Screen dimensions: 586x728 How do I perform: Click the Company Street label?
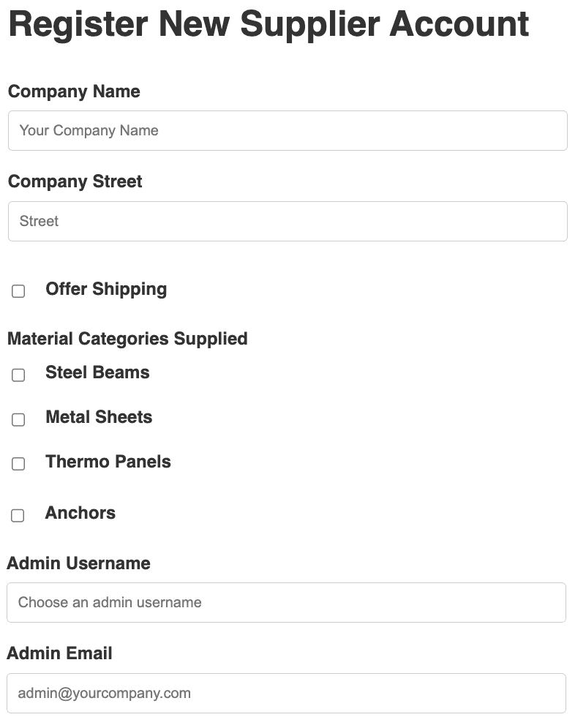[x=75, y=181]
